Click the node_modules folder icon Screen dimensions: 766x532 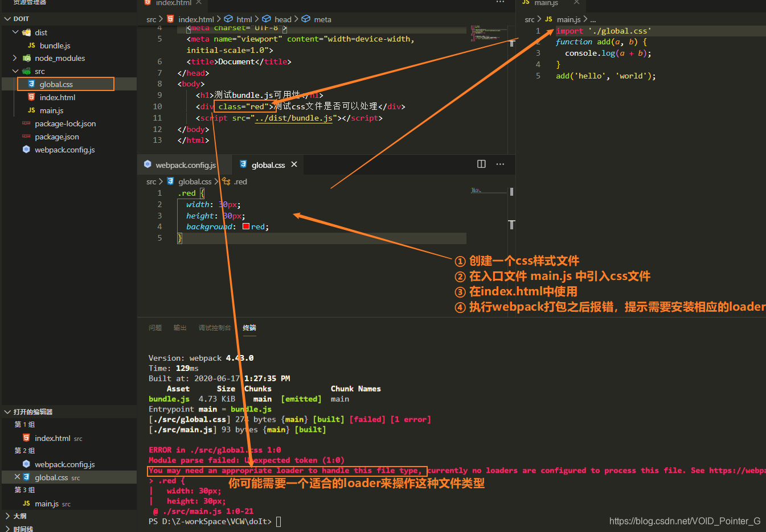[x=26, y=58]
